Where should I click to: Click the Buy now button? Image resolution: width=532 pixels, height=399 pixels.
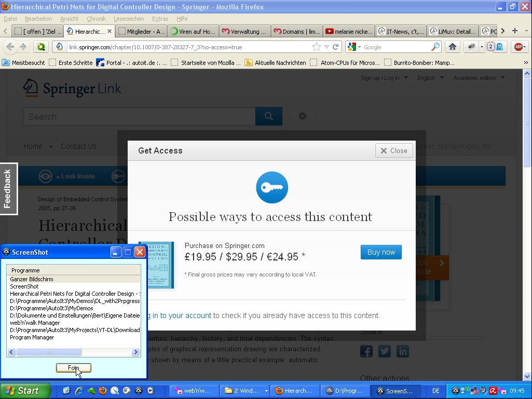381,252
